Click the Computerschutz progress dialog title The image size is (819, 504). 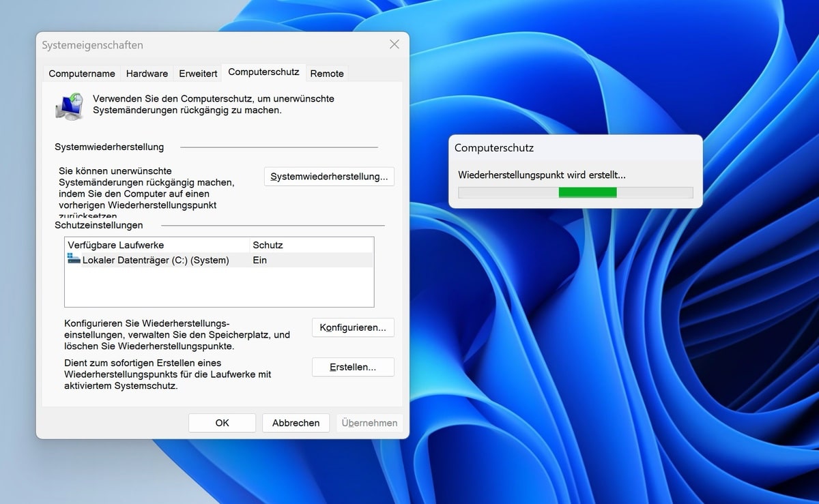494,148
